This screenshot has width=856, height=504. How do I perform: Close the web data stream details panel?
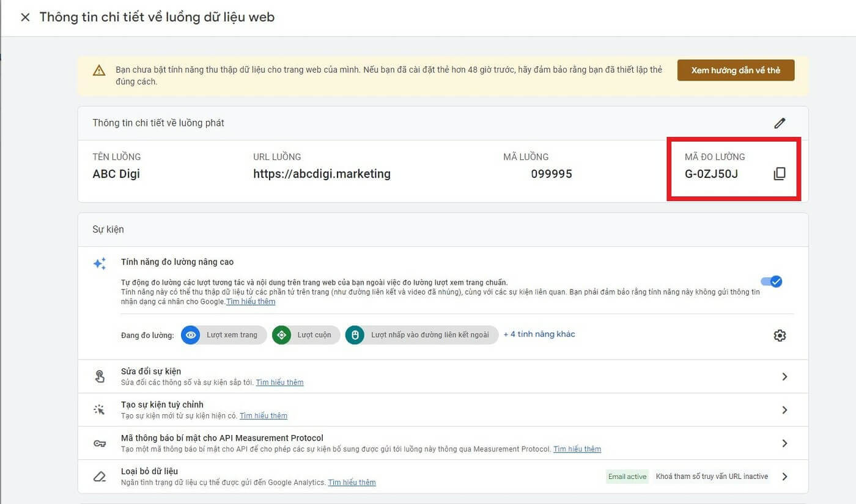25,17
